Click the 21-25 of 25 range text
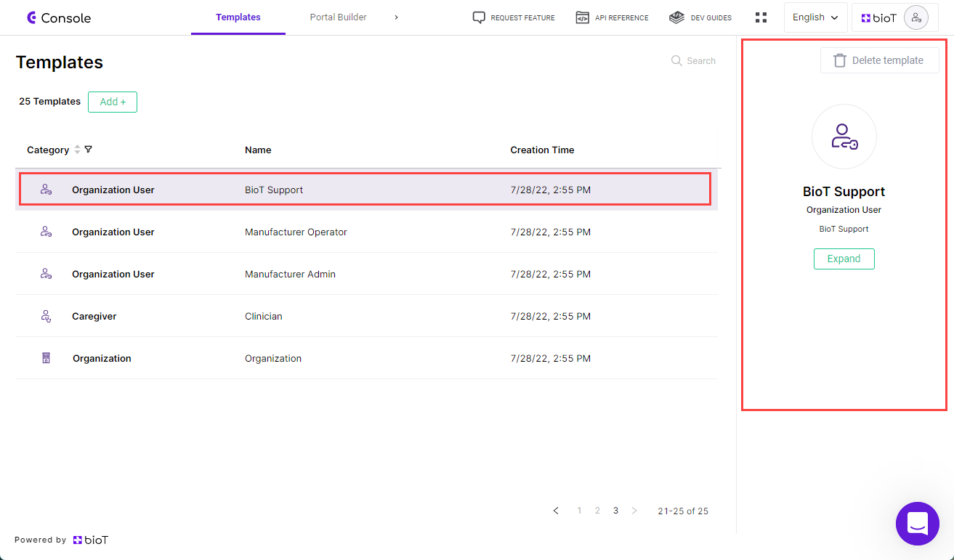This screenshot has width=954, height=560. click(683, 511)
